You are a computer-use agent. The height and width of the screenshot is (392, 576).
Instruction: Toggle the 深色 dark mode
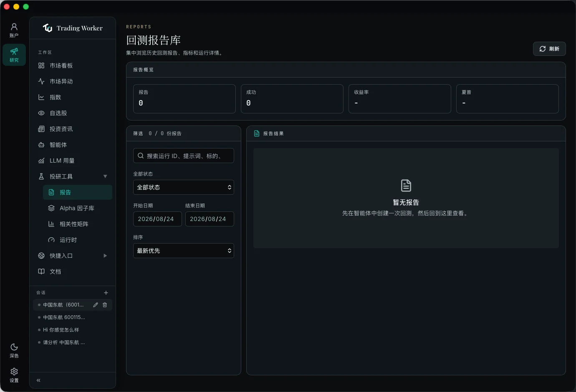pos(14,350)
